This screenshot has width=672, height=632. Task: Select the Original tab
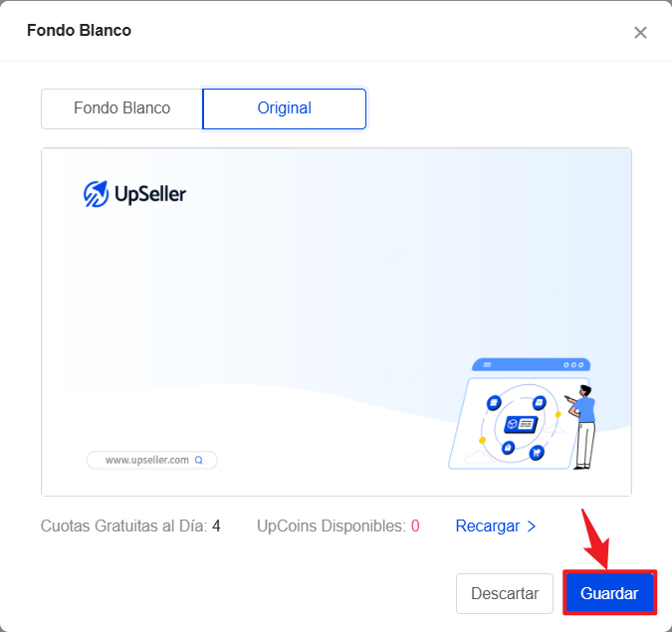pos(284,108)
